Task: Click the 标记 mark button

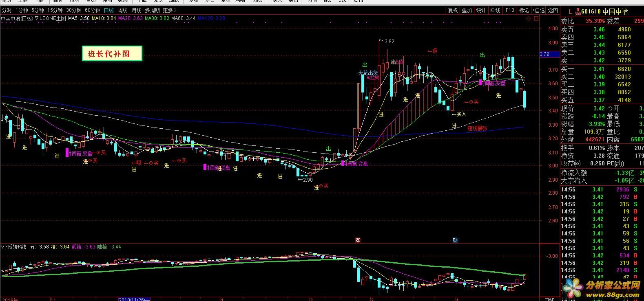Action: 524,10
